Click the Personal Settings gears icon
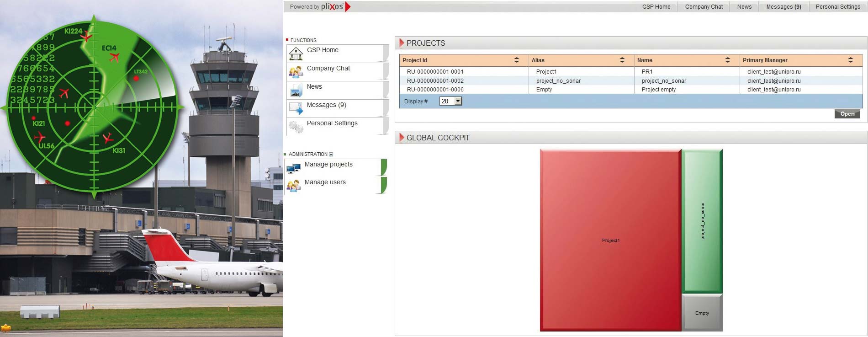This screenshot has width=868, height=337. point(296,127)
